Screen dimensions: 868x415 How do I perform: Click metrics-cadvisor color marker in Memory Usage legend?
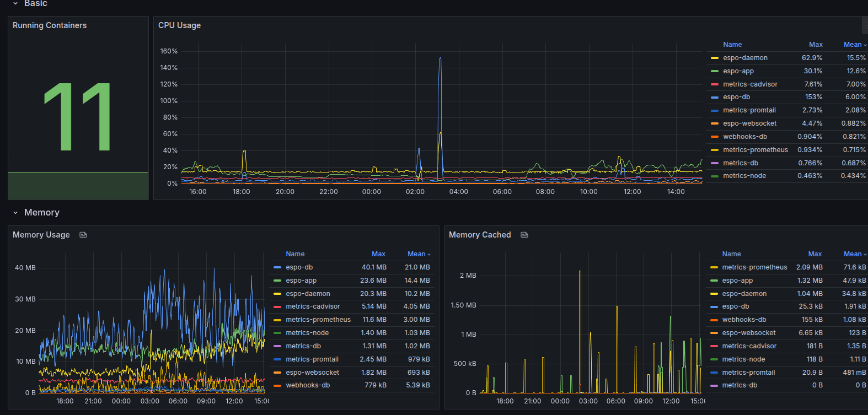(277, 306)
